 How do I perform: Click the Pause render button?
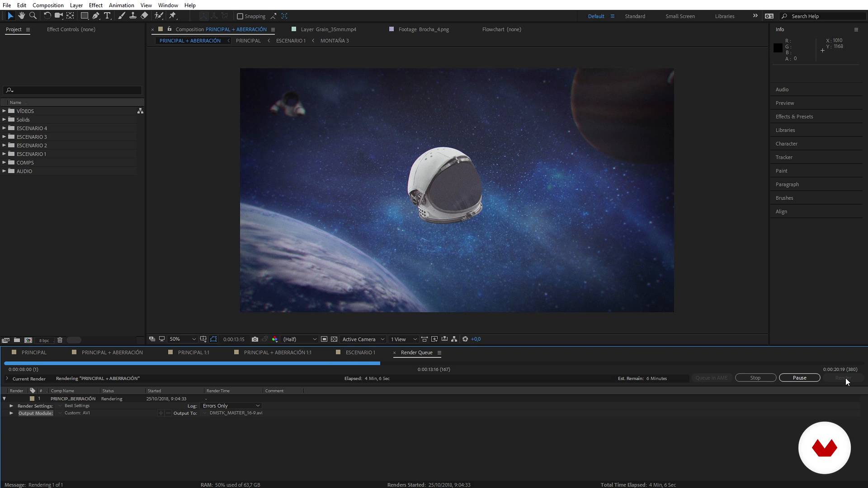point(799,378)
